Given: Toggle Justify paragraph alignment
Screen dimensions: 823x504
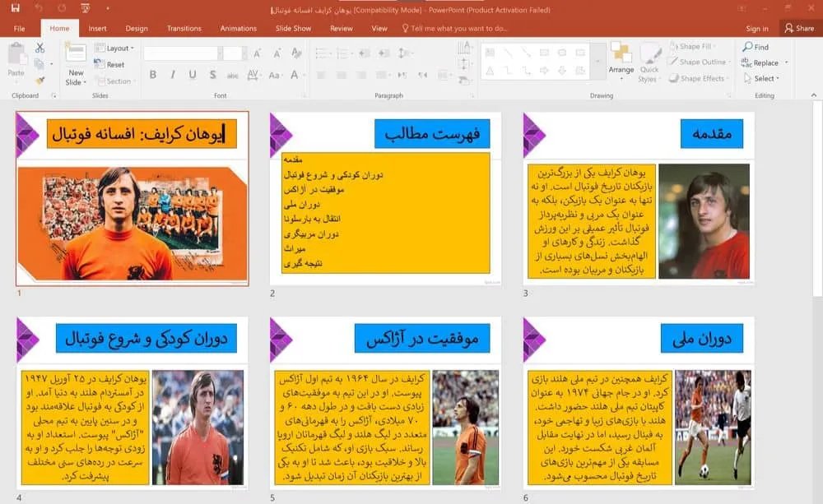Looking at the screenshot, I should [x=382, y=75].
